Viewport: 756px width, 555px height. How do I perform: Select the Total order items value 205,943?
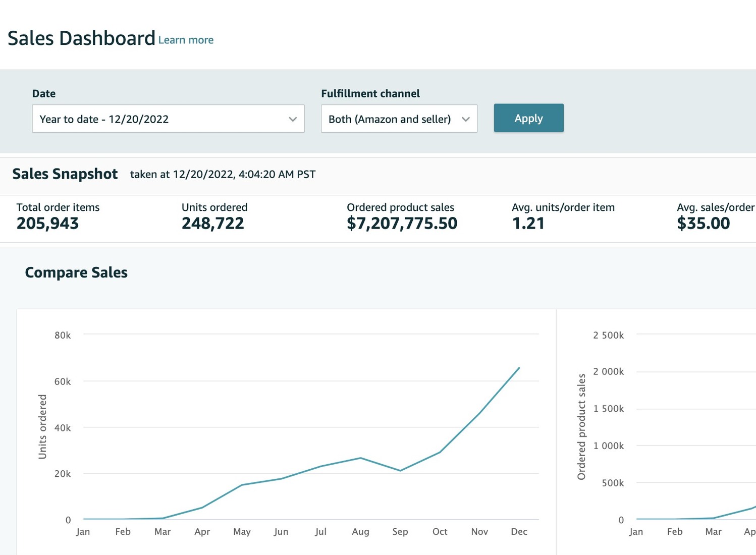click(x=47, y=223)
